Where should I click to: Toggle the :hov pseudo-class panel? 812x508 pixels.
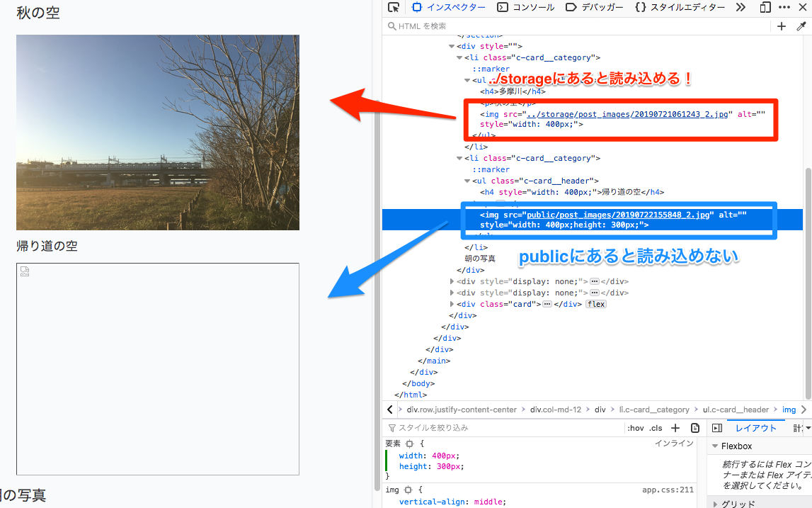(636, 428)
